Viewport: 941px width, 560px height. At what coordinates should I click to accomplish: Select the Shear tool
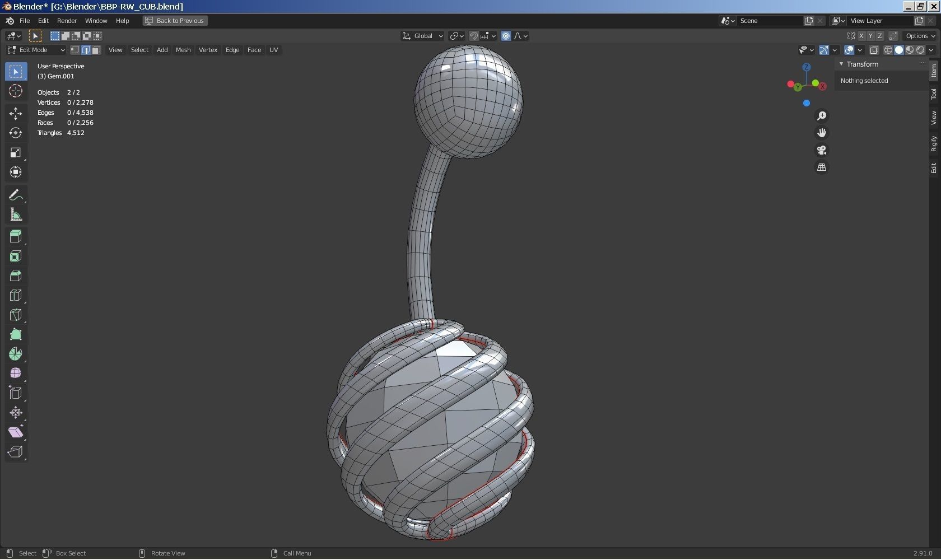point(16,432)
